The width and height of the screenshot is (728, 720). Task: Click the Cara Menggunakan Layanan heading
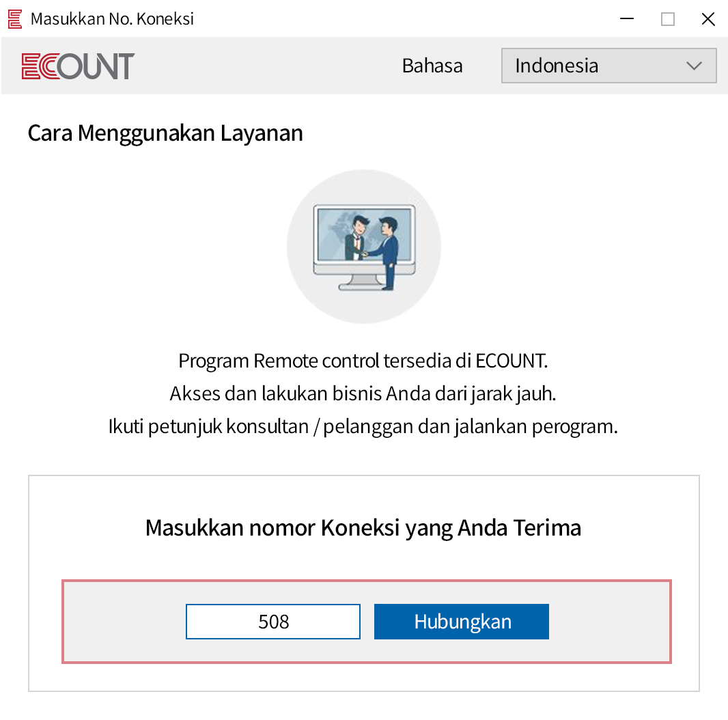coord(165,133)
